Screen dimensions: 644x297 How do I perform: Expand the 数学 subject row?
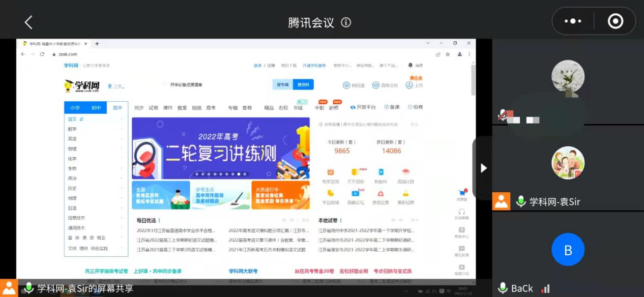pos(96,129)
